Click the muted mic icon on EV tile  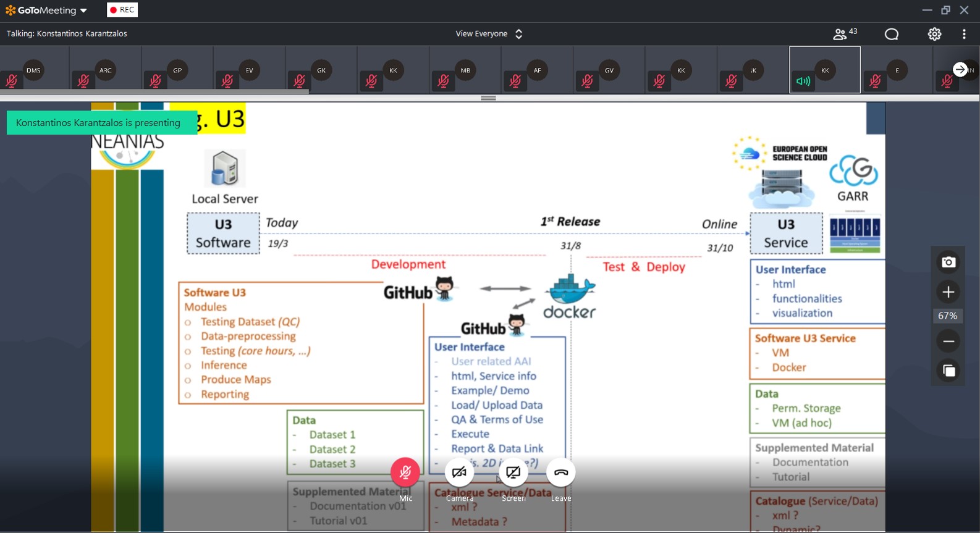pos(227,80)
